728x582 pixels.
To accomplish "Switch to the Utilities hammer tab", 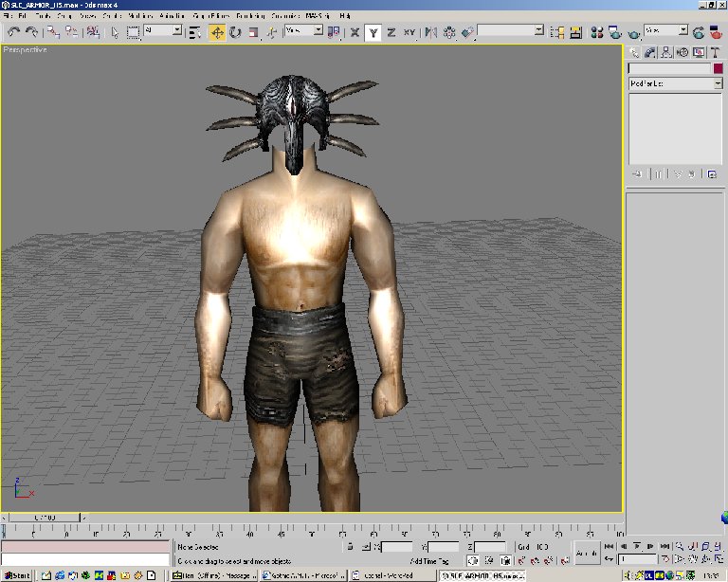I will (715, 52).
